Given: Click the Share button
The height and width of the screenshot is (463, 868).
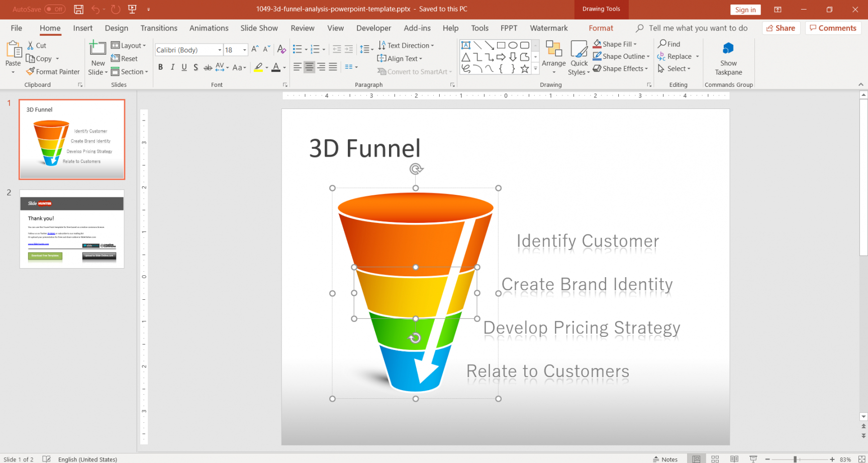Looking at the screenshot, I should pos(781,28).
